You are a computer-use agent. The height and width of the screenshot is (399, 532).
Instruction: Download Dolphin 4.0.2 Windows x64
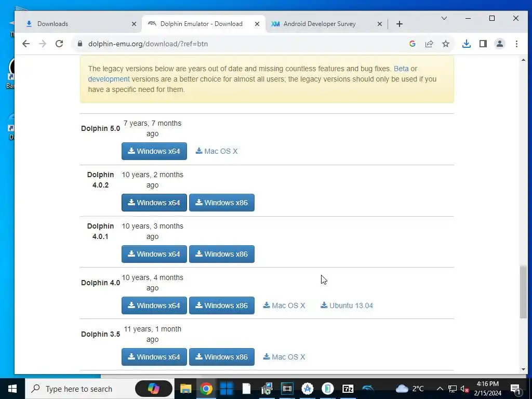154,203
